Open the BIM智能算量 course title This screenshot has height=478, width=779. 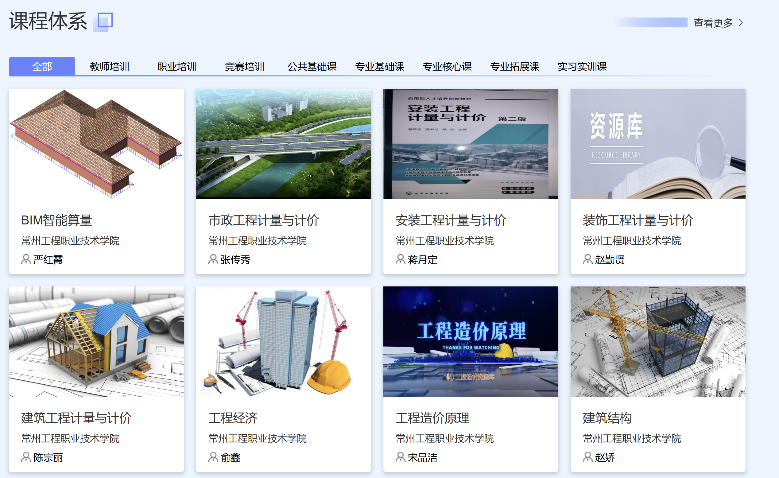57,220
